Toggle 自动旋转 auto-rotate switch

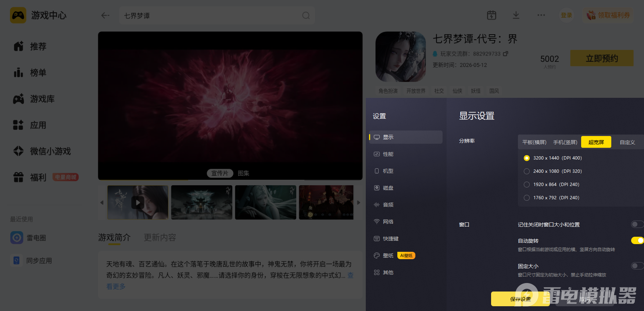(x=637, y=240)
